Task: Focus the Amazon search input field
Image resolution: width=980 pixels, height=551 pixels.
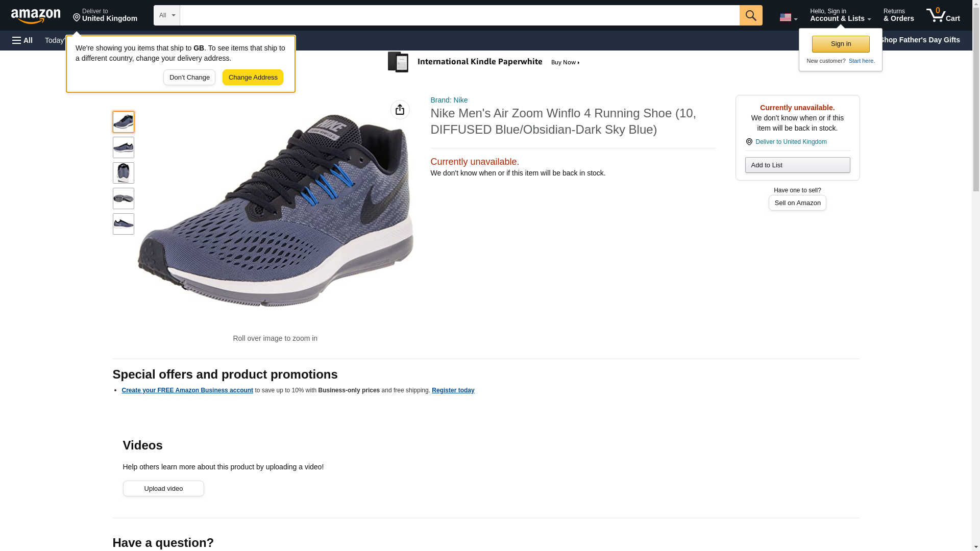Action: [x=459, y=15]
